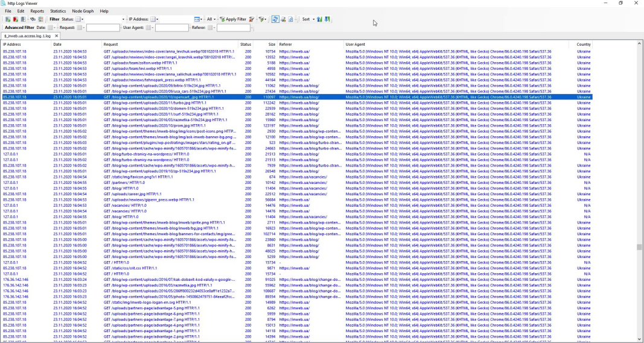This screenshot has width=644, height=343.
Task: Click the sort descending arrow icon
Action: [x=327, y=19]
